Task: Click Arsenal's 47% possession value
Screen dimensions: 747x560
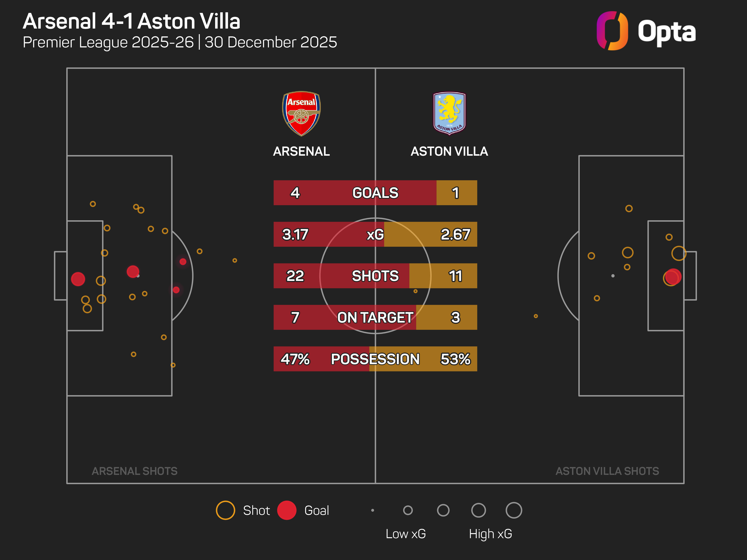Action: 295,359
